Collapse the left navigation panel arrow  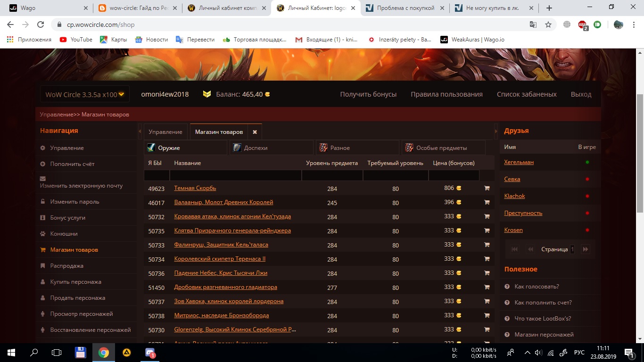tap(140, 132)
